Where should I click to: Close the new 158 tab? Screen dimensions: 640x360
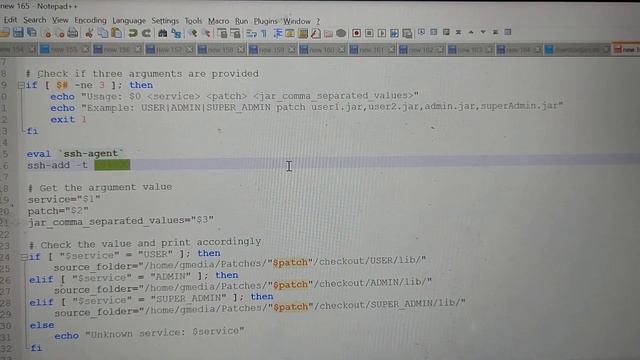[x=241, y=50]
